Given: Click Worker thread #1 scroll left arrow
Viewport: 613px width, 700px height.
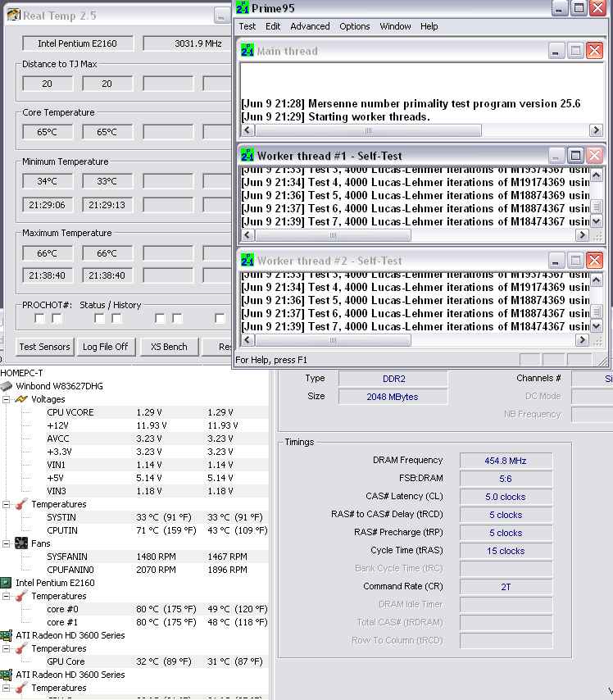Looking at the screenshot, I should click(x=248, y=235).
